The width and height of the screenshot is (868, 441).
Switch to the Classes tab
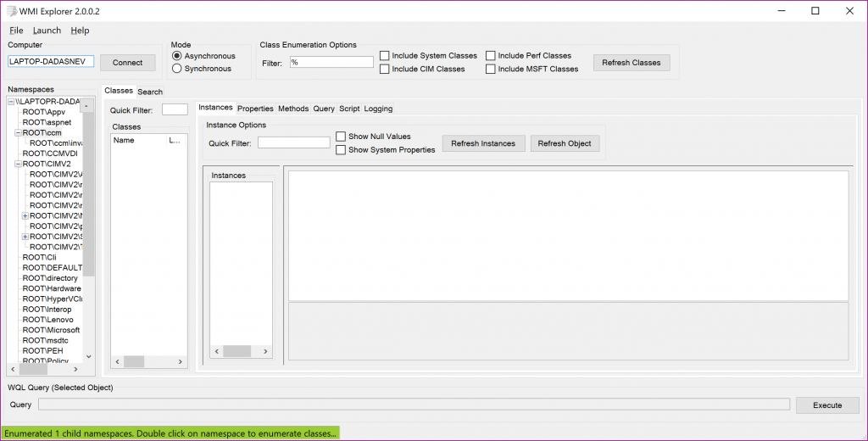click(119, 91)
